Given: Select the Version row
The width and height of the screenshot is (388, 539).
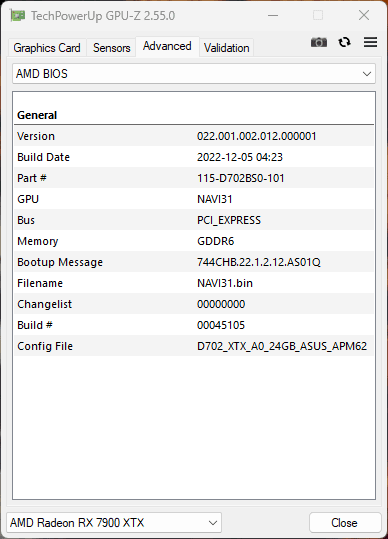Looking at the screenshot, I should coord(194,136).
